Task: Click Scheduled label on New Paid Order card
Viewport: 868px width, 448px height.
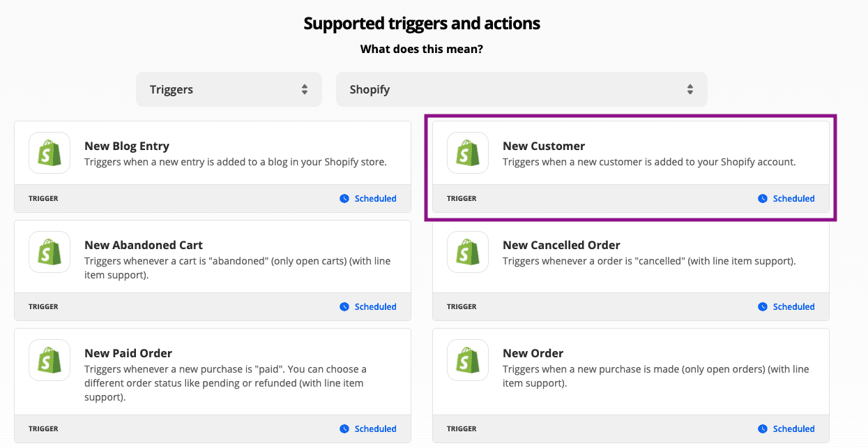Action: (375, 429)
